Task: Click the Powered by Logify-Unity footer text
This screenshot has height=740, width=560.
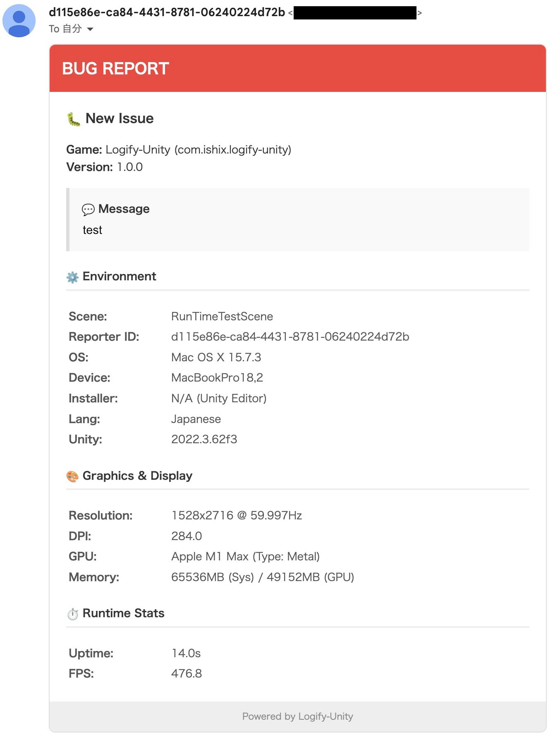Action: [x=297, y=716]
